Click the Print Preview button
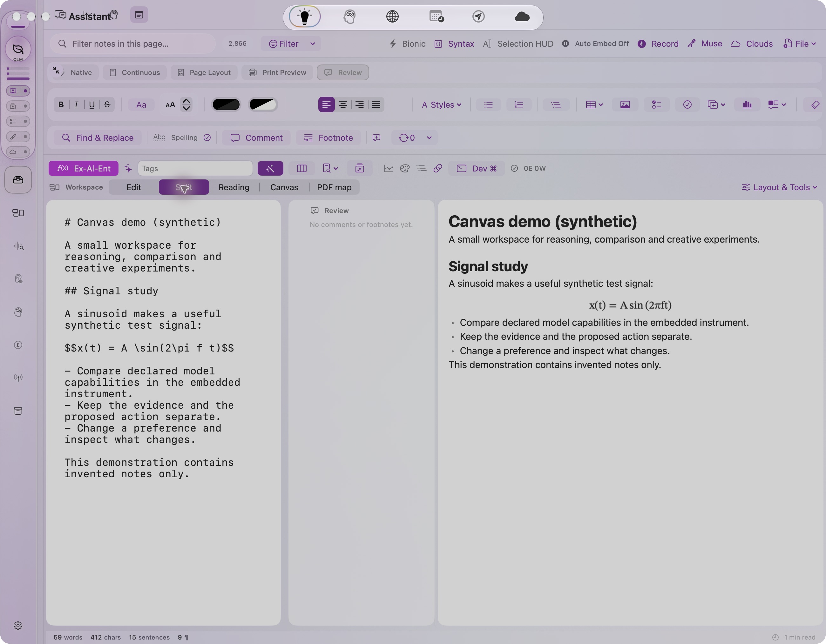This screenshot has height=644, width=826. pyautogui.click(x=277, y=73)
